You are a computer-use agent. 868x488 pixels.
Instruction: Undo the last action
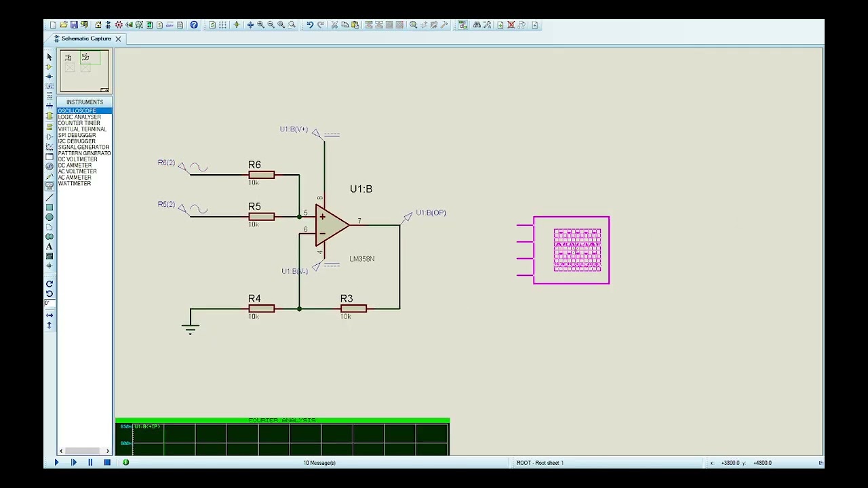click(310, 25)
